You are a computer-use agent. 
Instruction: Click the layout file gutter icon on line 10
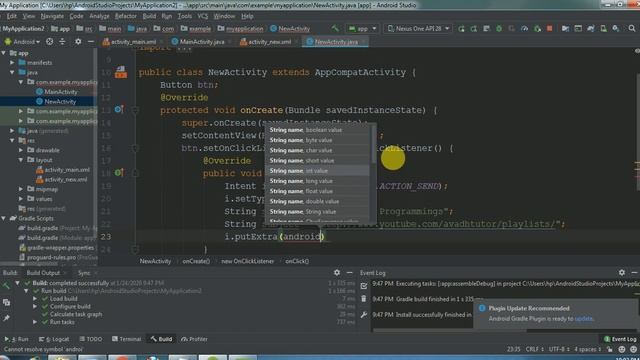[120, 72]
